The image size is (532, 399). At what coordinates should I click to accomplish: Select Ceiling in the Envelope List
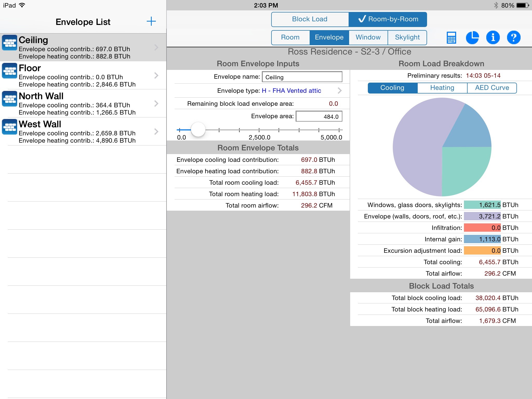click(83, 47)
